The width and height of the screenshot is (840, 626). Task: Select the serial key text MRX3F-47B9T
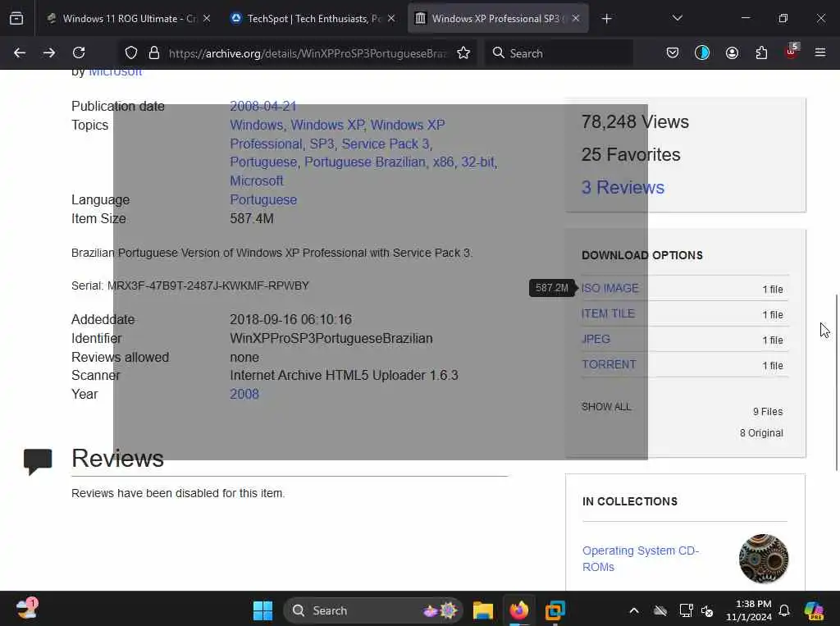click(208, 286)
